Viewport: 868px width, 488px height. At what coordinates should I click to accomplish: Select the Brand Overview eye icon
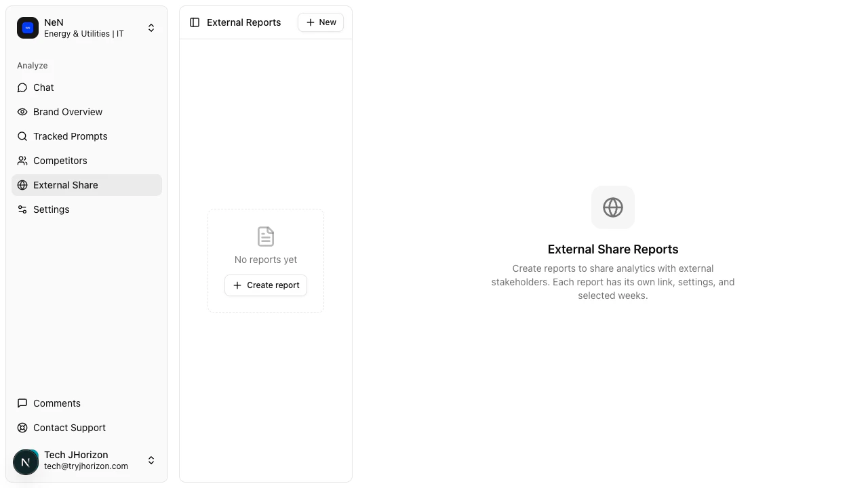coord(22,112)
